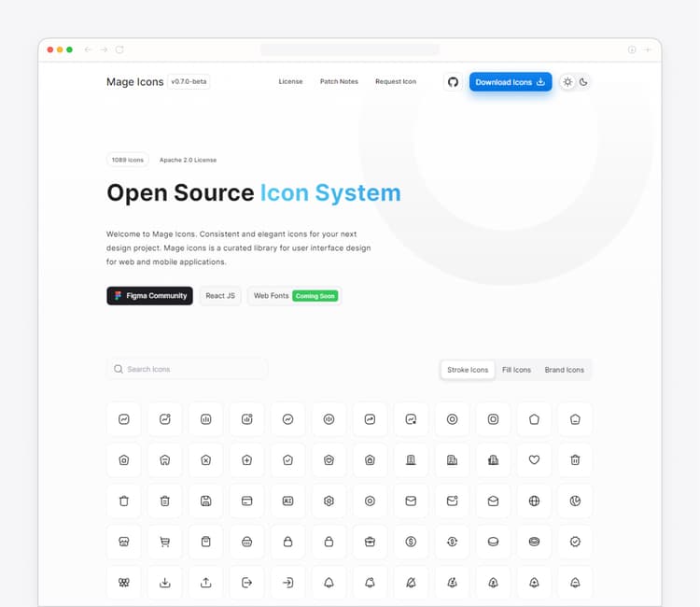This screenshot has width=700, height=607.
Task: Go to the Request Icon page
Action: 396,82
